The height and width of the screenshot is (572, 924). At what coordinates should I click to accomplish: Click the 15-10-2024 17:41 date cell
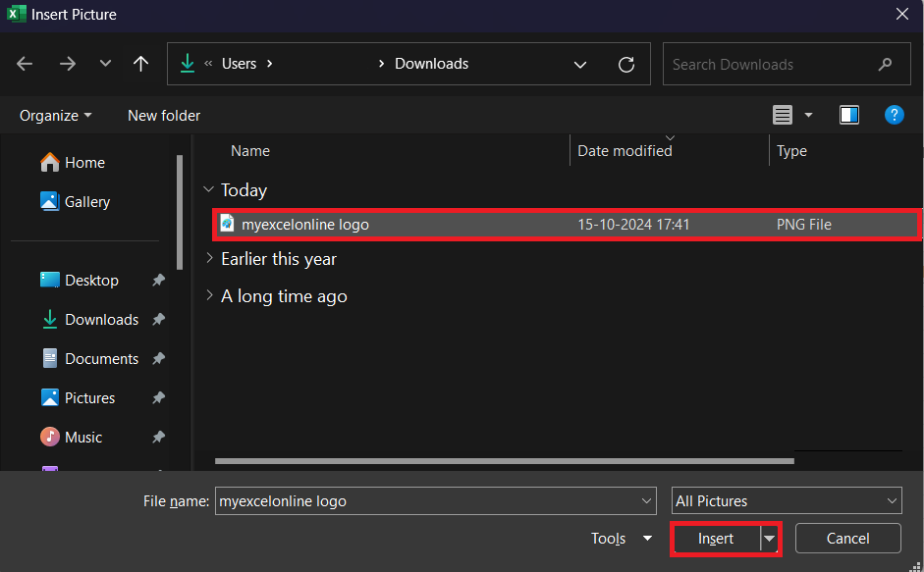pos(633,225)
